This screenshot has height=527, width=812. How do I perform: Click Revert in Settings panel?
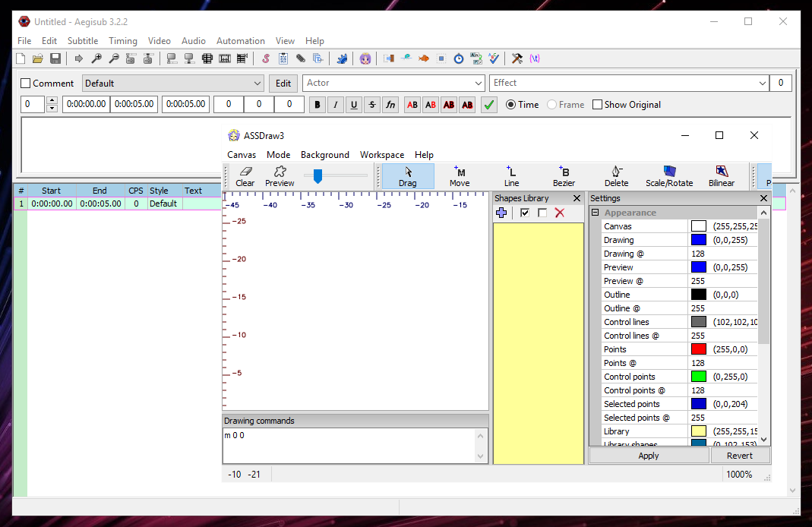pos(740,456)
